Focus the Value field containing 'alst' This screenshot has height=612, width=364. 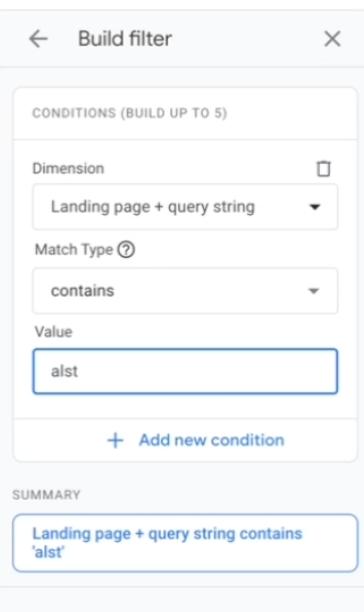click(x=185, y=371)
